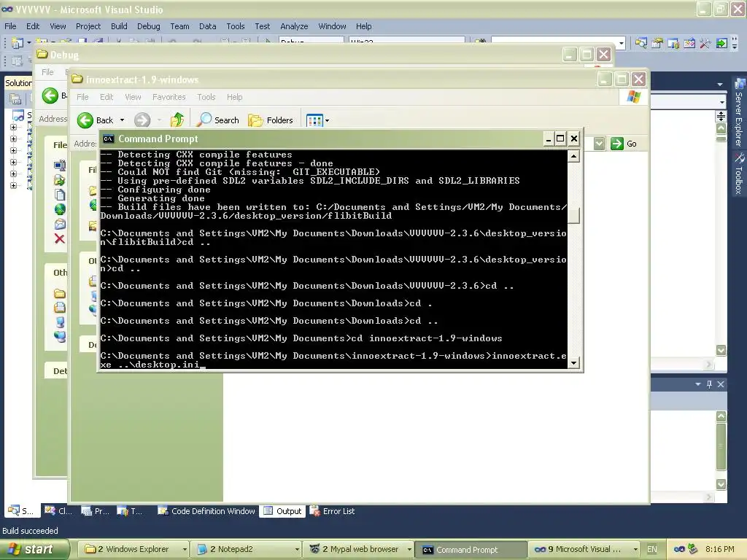Click Command Prompt scrollbar down arrow
The width and height of the screenshot is (747, 560).
coord(573,362)
